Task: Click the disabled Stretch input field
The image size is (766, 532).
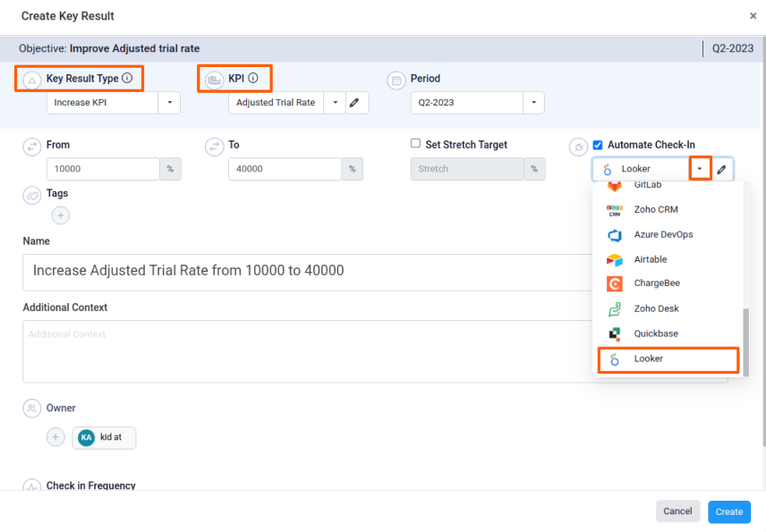Action: tap(467, 169)
